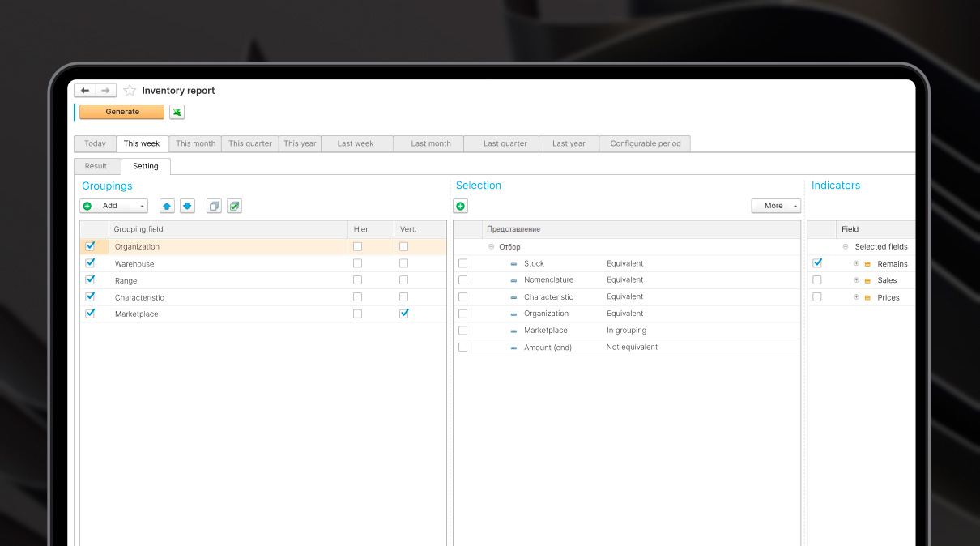Open the Configurable period tab
Image resolution: width=980 pixels, height=546 pixels.
[646, 143]
